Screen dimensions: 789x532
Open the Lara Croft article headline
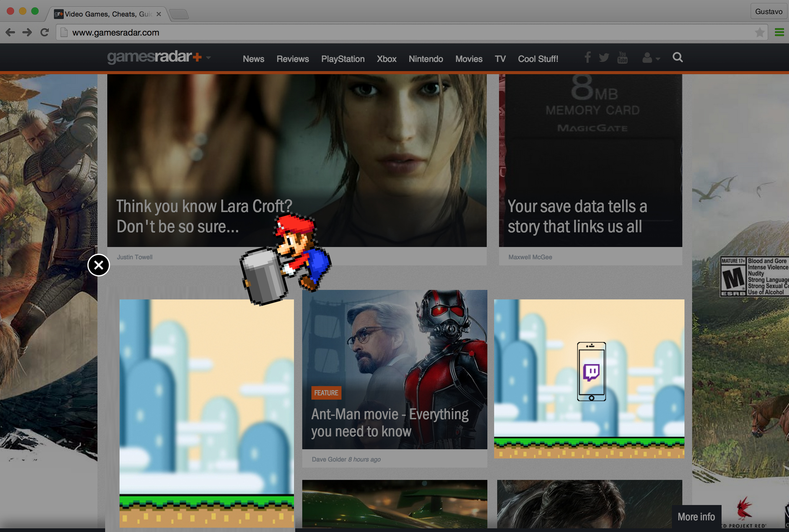tap(204, 216)
